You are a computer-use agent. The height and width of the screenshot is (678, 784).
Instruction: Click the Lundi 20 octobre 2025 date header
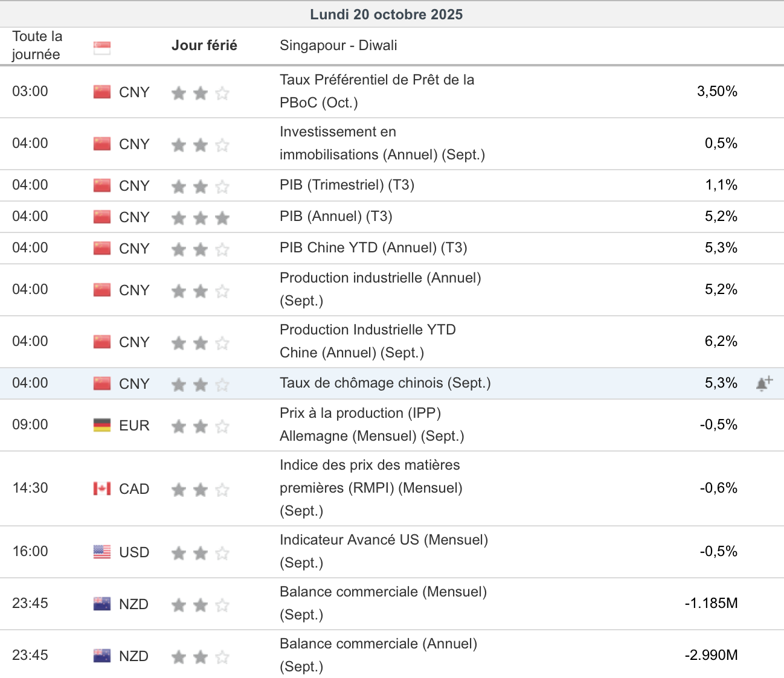point(387,14)
